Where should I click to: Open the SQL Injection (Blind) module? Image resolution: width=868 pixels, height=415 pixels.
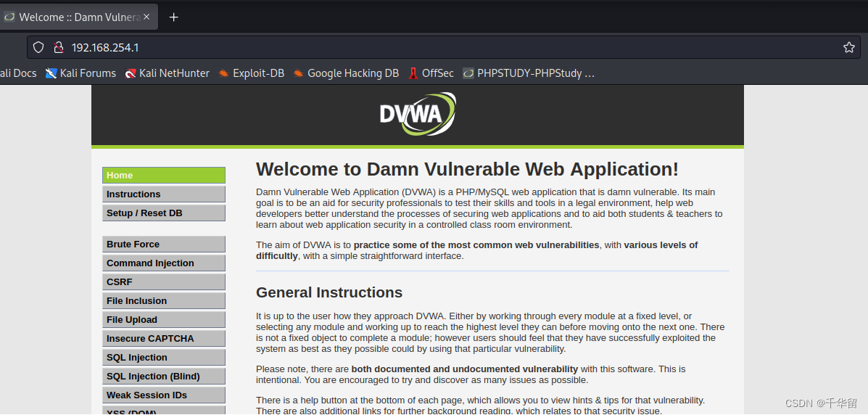tap(164, 377)
